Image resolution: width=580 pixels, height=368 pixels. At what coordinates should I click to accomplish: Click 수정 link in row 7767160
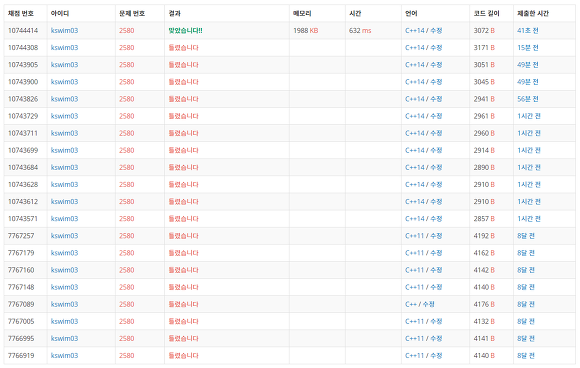(x=436, y=270)
